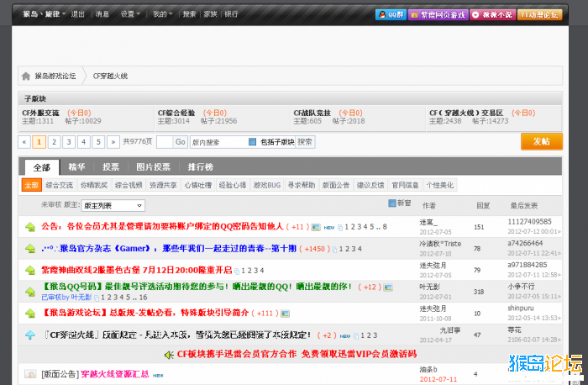Click the Go page jump button
Screen dimensions: 588x385
click(181, 142)
